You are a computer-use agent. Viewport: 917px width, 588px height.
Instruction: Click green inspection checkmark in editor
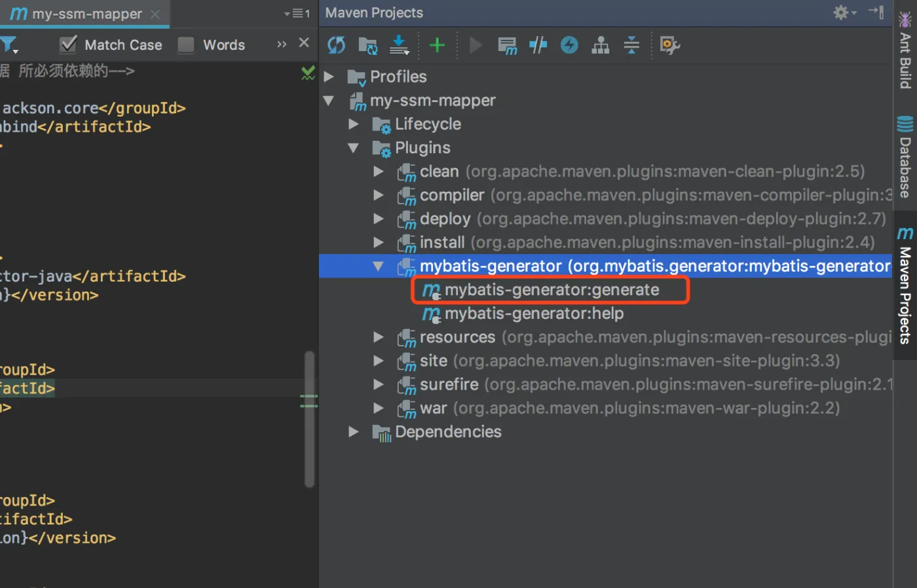pos(308,73)
